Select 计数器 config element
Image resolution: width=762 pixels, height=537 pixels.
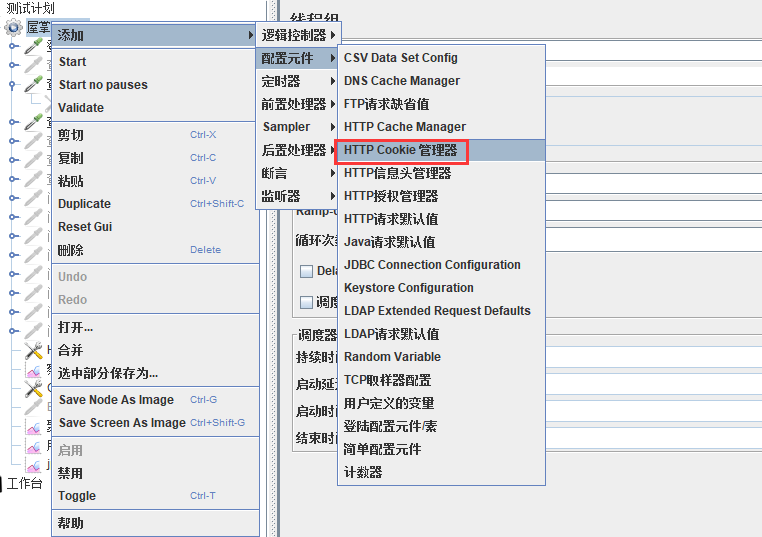pos(441,472)
